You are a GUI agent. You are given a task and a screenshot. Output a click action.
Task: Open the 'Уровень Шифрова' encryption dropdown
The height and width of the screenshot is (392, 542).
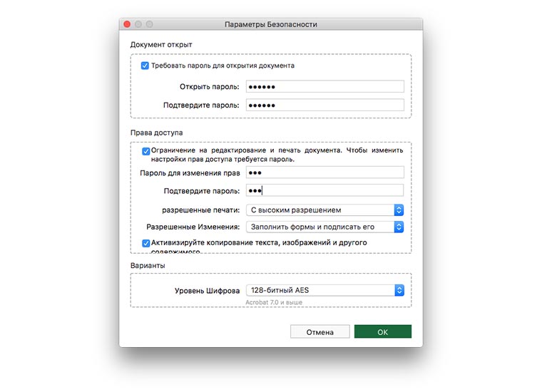(325, 290)
